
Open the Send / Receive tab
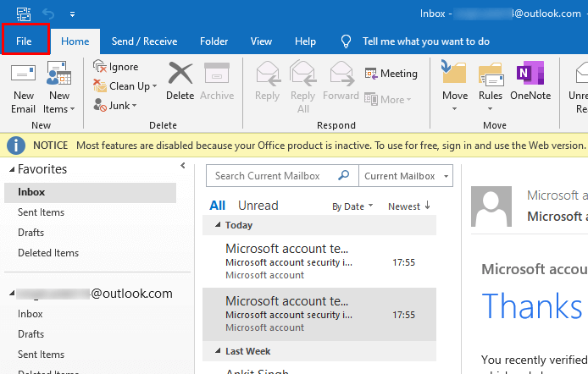(x=144, y=41)
